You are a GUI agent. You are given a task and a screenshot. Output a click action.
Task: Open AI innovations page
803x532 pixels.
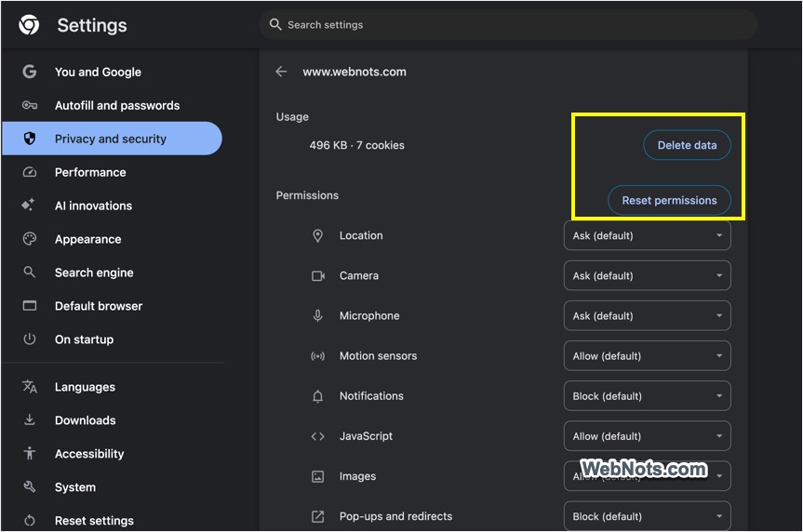(x=112, y=206)
